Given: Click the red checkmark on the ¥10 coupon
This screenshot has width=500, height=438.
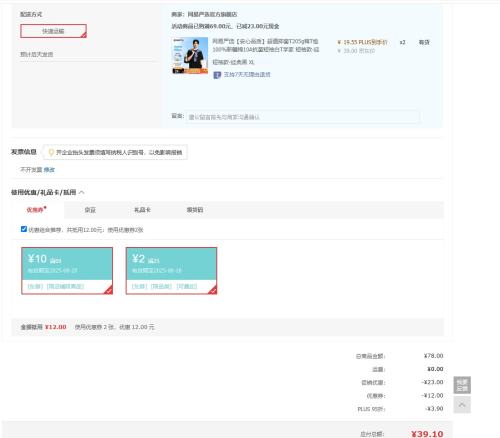Looking at the screenshot, I should coord(108,290).
